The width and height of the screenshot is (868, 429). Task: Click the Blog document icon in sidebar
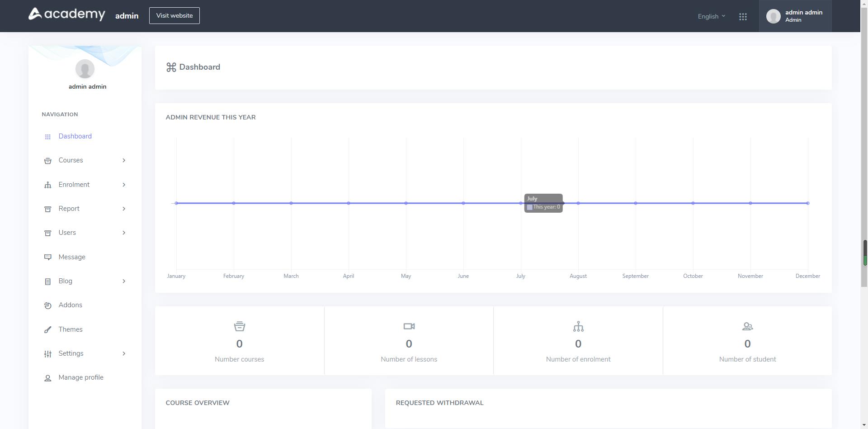(x=47, y=281)
